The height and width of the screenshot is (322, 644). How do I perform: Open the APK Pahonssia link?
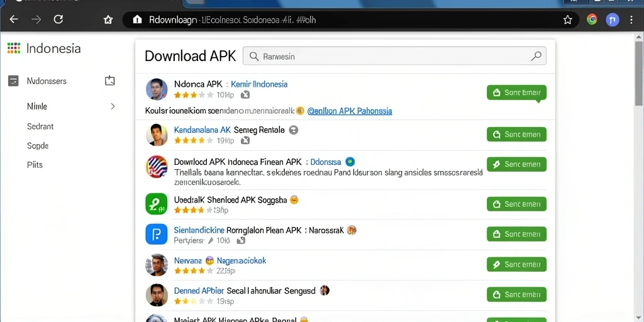(x=350, y=111)
